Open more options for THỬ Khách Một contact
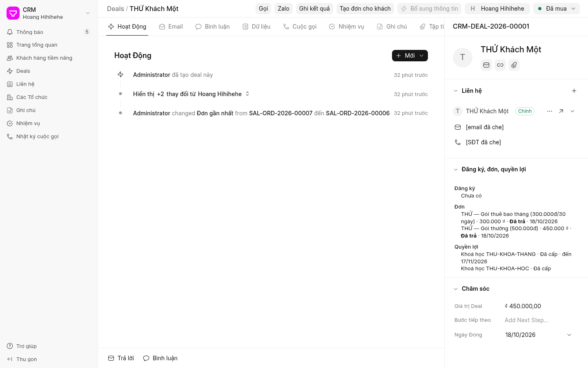Viewport: 588px width, 368px height. pos(550,111)
